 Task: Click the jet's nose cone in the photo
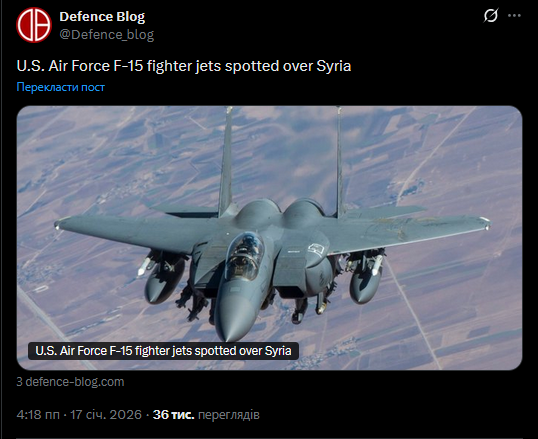point(233,317)
